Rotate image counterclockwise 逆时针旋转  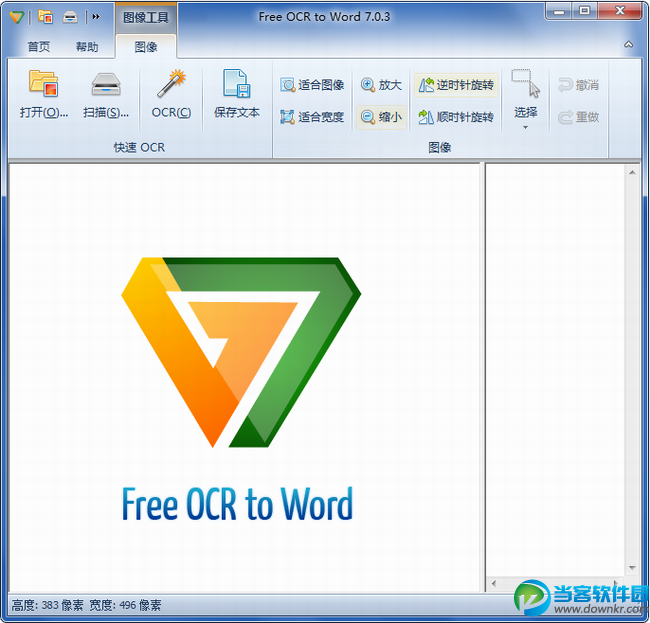coord(456,85)
